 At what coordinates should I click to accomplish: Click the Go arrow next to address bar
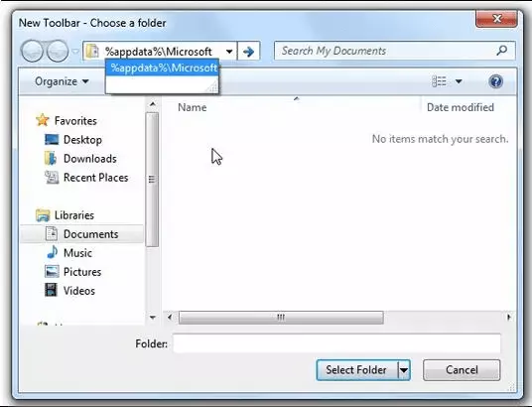click(x=249, y=52)
